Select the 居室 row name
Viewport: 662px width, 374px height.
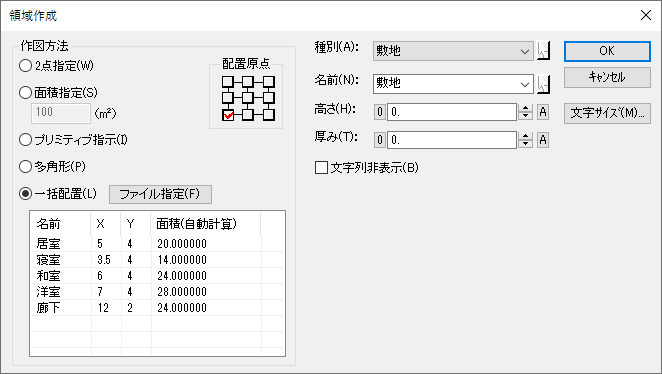coord(49,244)
